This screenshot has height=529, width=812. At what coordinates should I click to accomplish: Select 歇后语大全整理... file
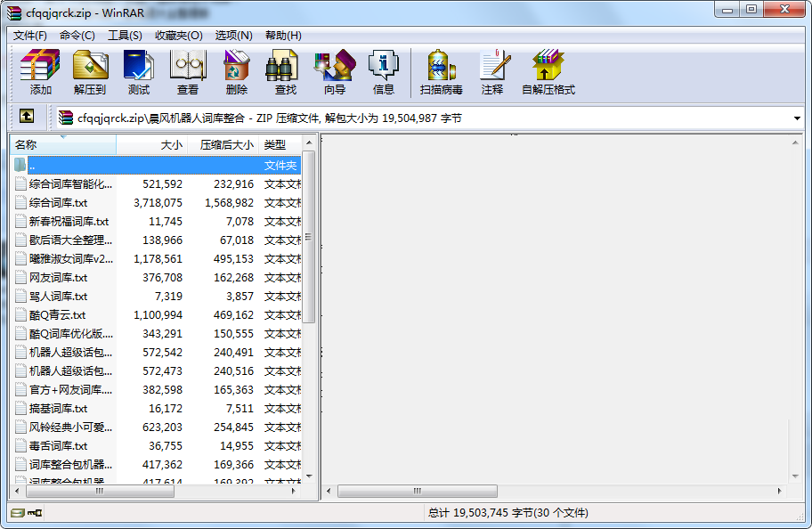point(156,240)
